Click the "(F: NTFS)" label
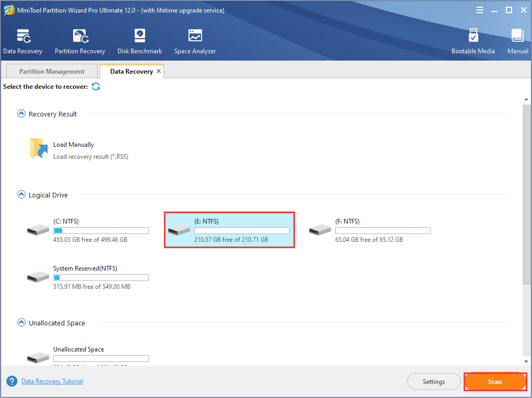The width and height of the screenshot is (532, 398). (347, 221)
